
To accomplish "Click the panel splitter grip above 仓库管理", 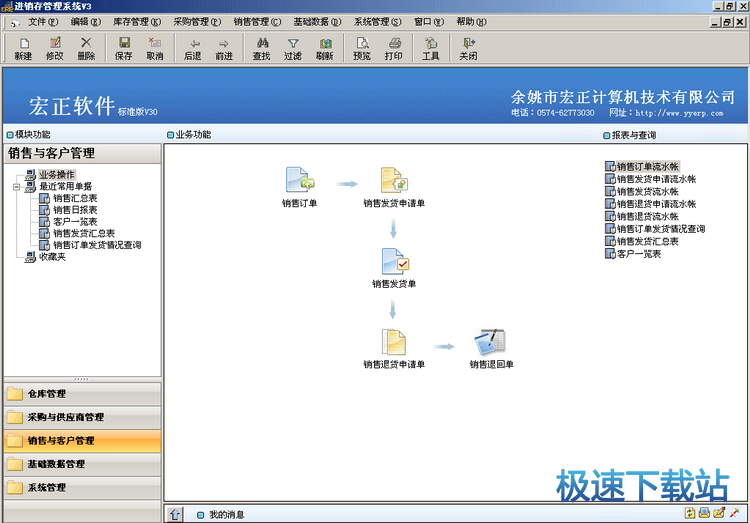I will point(82,379).
